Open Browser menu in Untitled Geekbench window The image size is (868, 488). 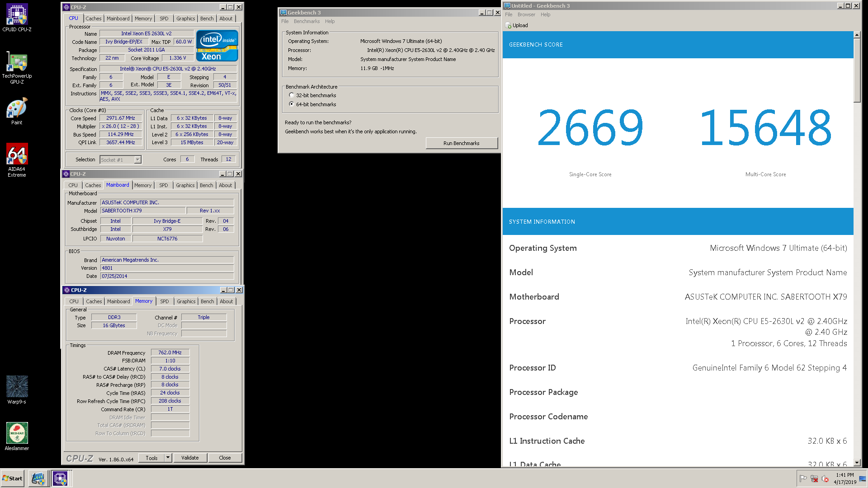pyautogui.click(x=526, y=14)
